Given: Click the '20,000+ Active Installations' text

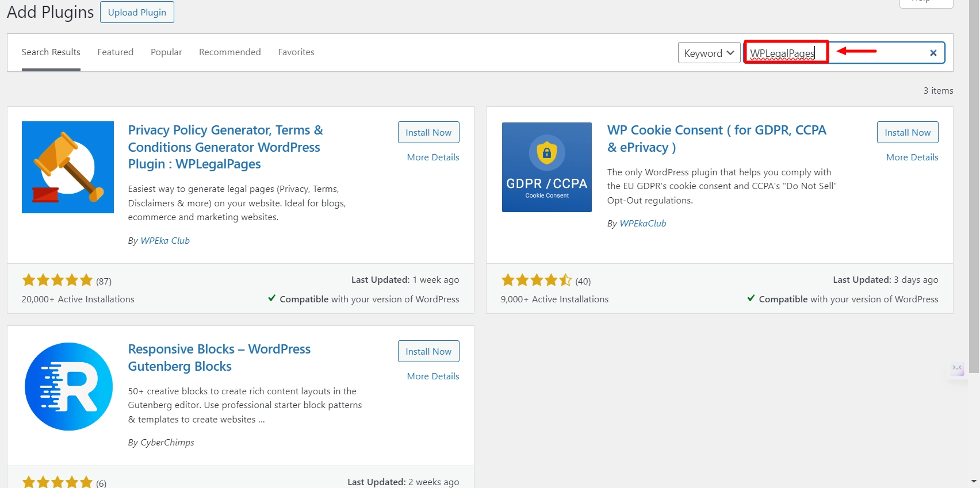Looking at the screenshot, I should click(x=78, y=299).
